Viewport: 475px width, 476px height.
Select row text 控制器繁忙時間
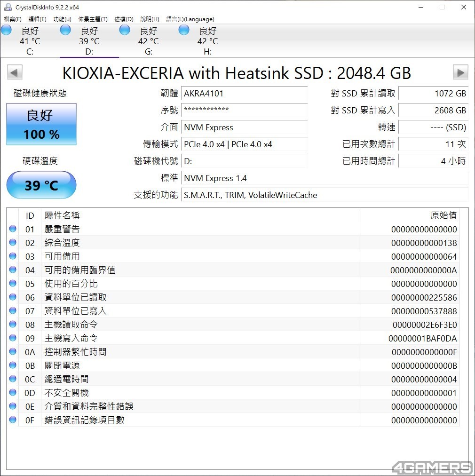(76, 352)
